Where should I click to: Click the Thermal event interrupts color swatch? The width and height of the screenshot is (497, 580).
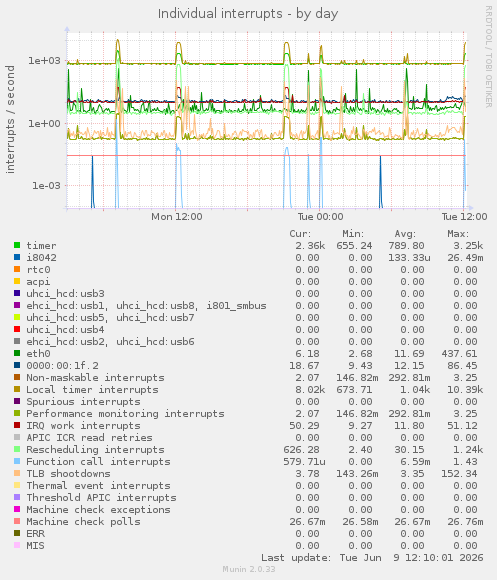(17, 485)
